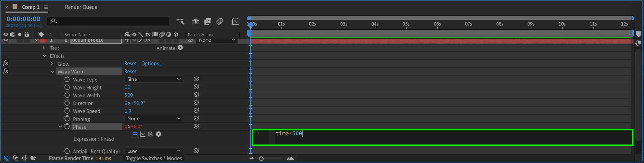Enable motion blur for the composition
644x163 pixels.
coord(220,21)
